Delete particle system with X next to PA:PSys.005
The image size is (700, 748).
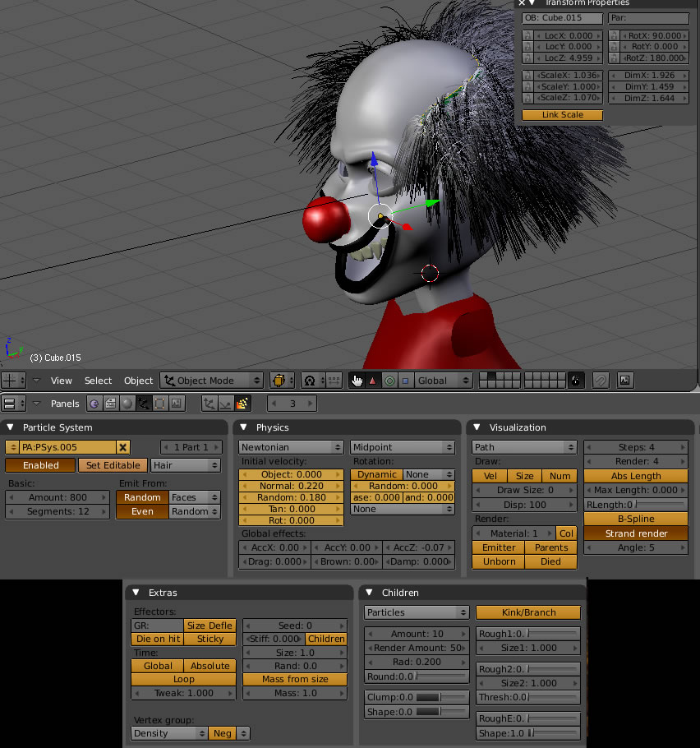pyautogui.click(x=123, y=447)
